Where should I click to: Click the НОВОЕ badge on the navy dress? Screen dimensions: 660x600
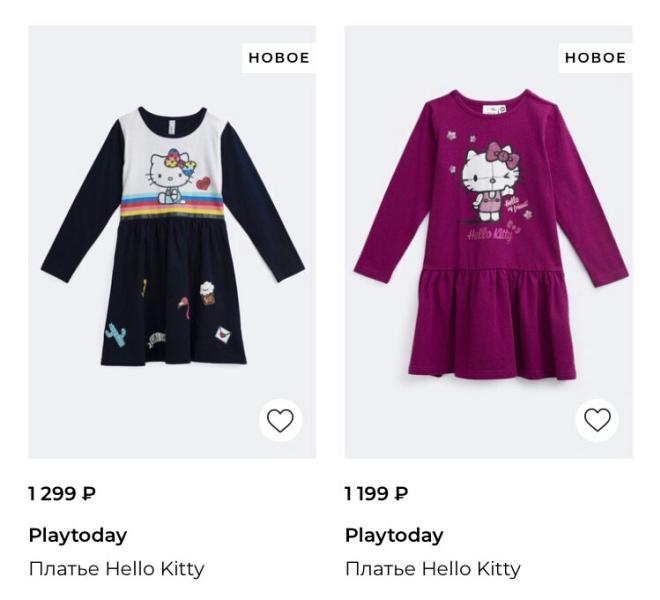pos(279,58)
